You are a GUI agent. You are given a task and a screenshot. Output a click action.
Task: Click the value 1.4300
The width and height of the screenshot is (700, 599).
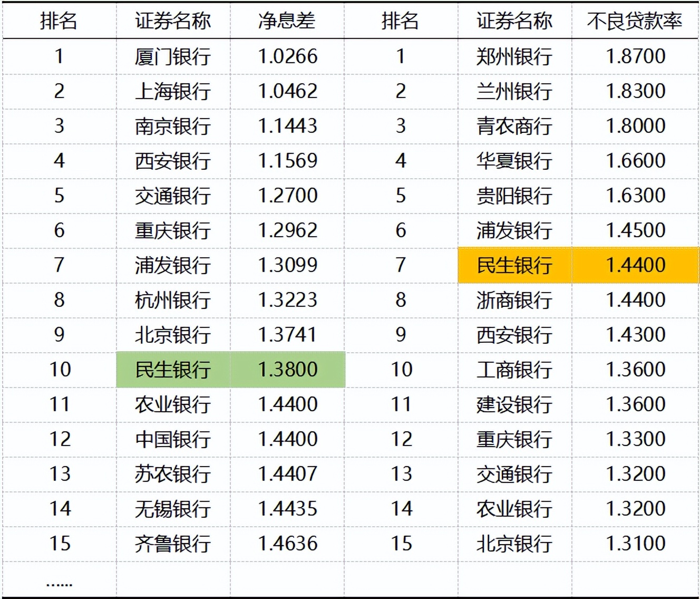click(x=636, y=334)
